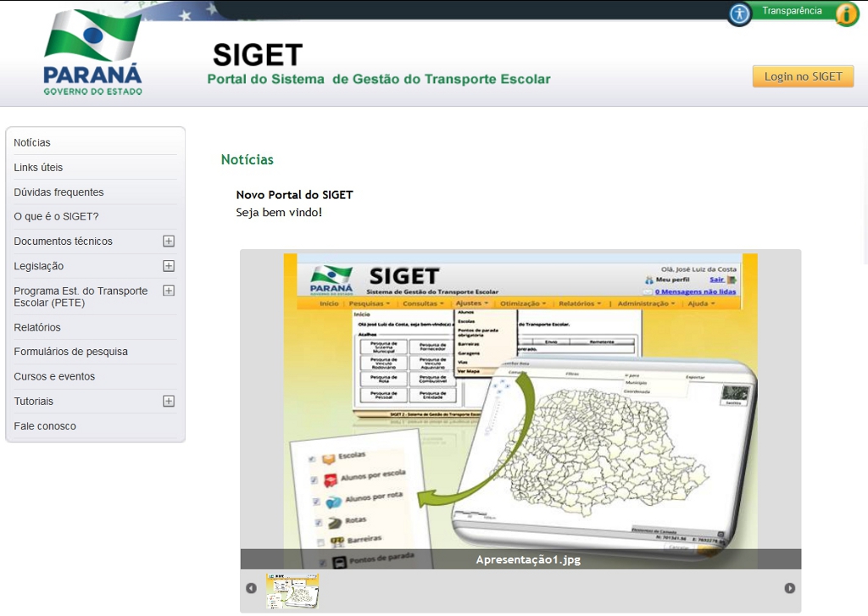The image size is (868, 616).
Task: Click the Legislação menu label
Action: [x=39, y=266]
